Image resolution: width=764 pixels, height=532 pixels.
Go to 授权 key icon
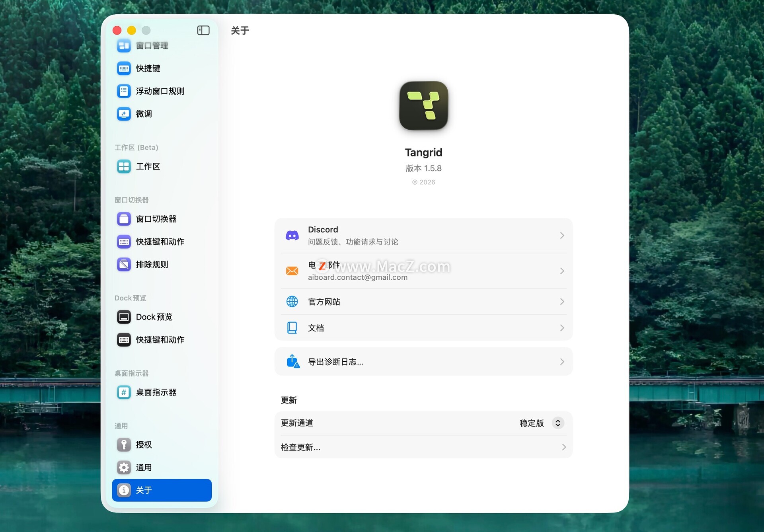click(x=124, y=444)
